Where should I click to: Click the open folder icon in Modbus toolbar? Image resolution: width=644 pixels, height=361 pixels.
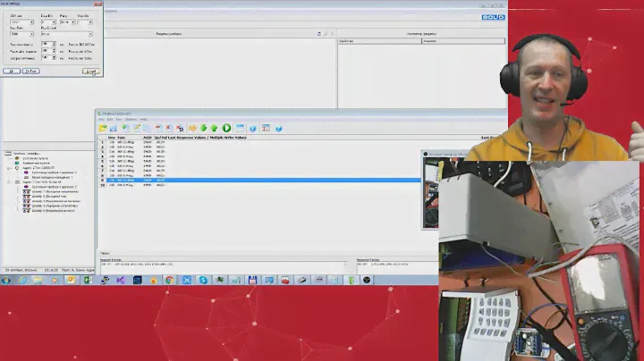[103, 129]
